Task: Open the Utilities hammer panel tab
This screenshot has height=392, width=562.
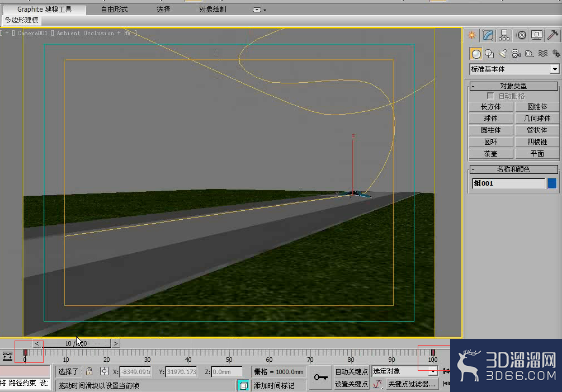Action: (552, 35)
